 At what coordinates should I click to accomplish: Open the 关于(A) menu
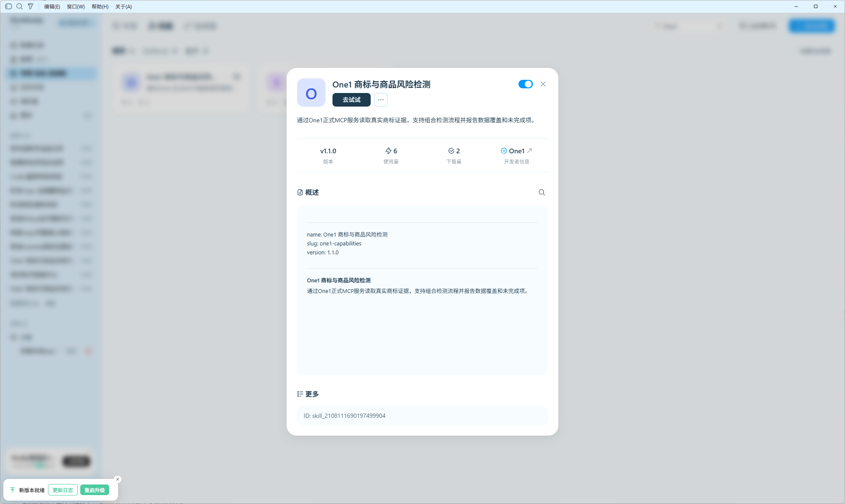click(x=124, y=7)
